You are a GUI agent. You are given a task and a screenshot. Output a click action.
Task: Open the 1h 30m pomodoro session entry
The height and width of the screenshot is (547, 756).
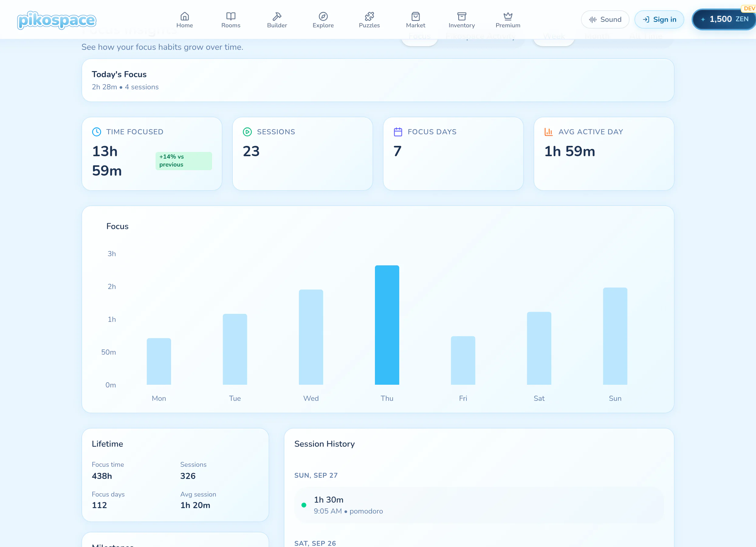point(479,505)
